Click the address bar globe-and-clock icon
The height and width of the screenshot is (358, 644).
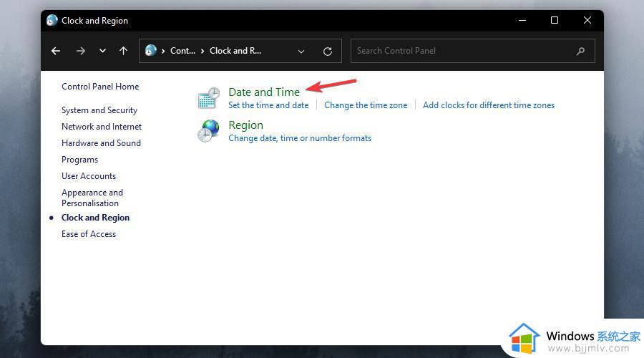(151, 51)
